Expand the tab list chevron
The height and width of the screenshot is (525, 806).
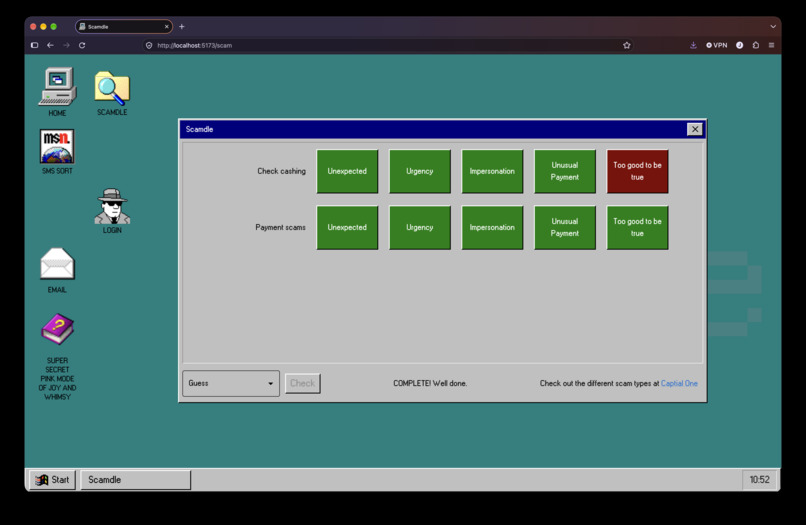point(773,27)
